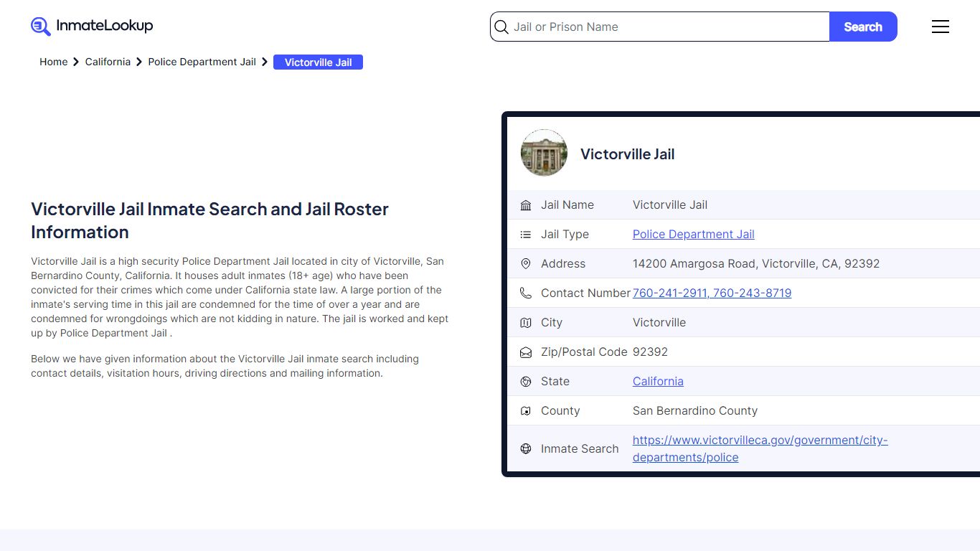Click the Victorville Jail building thumbnail
This screenshot has width=980, height=551.
tap(544, 153)
